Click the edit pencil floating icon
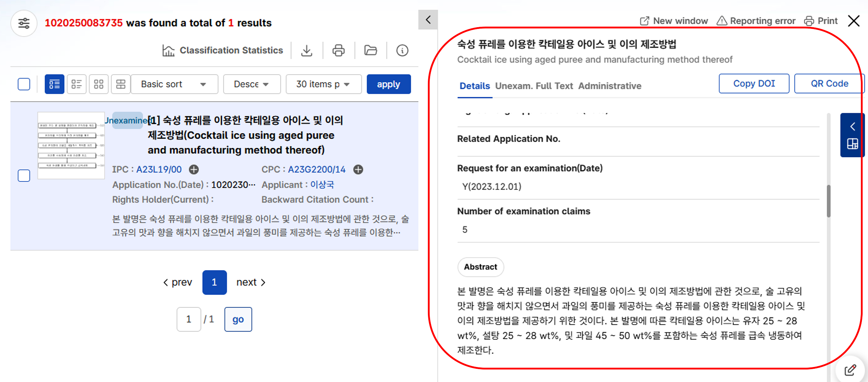The width and height of the screenshot is (868, 382). pyautogui.click(x=850, y=370)
